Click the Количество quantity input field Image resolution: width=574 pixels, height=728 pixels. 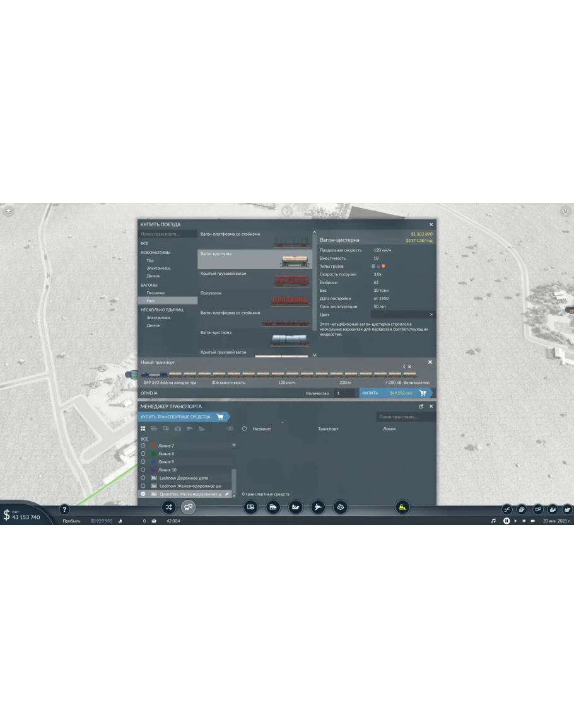344,393
